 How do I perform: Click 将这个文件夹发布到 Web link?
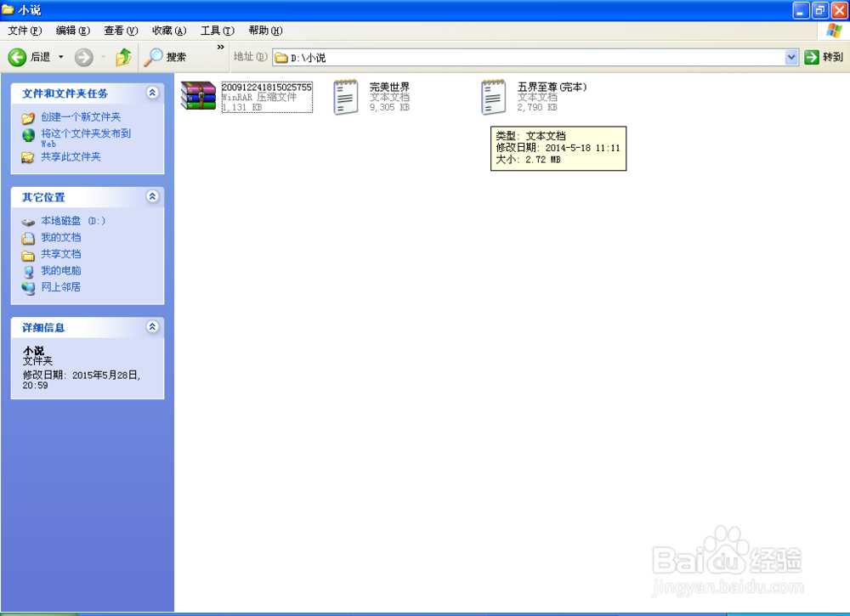click(x=86, y=138)
